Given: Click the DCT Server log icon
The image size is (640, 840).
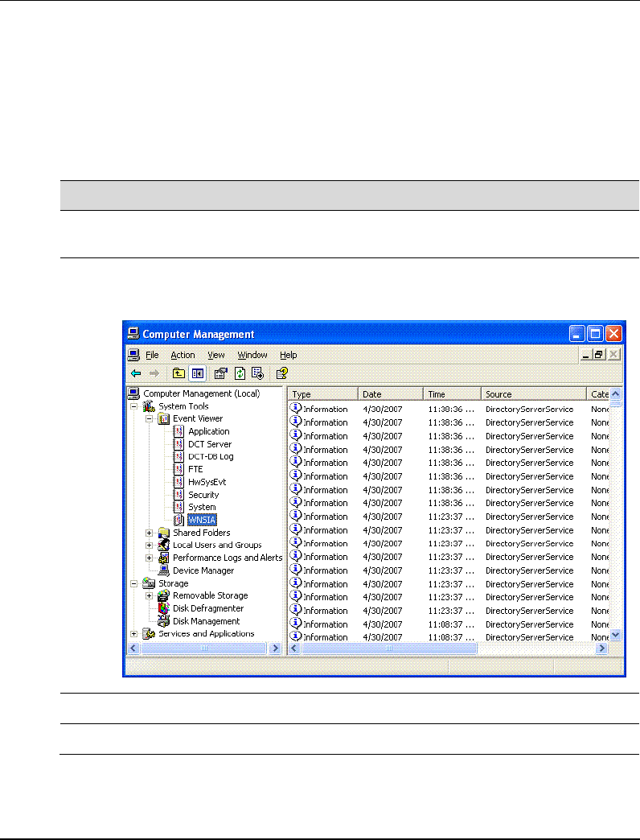Looking at the screenshot, I should coord(178,444).
